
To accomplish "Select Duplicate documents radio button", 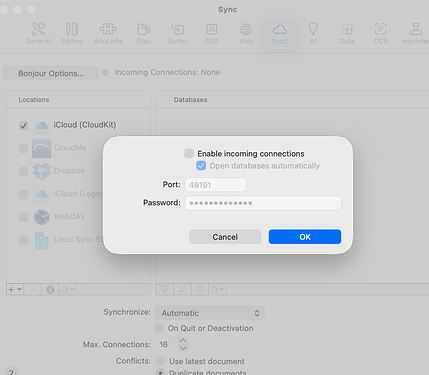I will (x=161, y=372).
